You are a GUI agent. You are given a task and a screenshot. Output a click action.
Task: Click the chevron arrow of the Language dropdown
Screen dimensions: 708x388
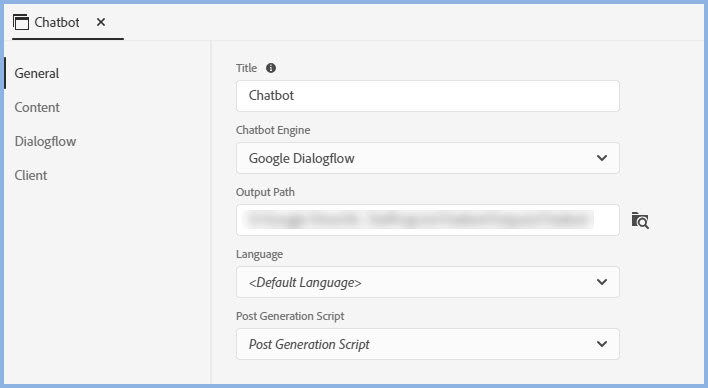pos(602,282)
